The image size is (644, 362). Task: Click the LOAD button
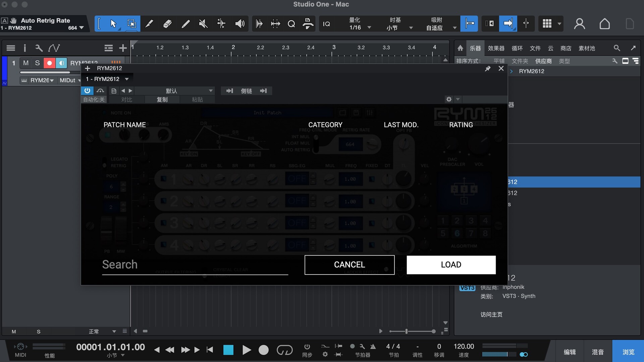click(x=451, y=265)
